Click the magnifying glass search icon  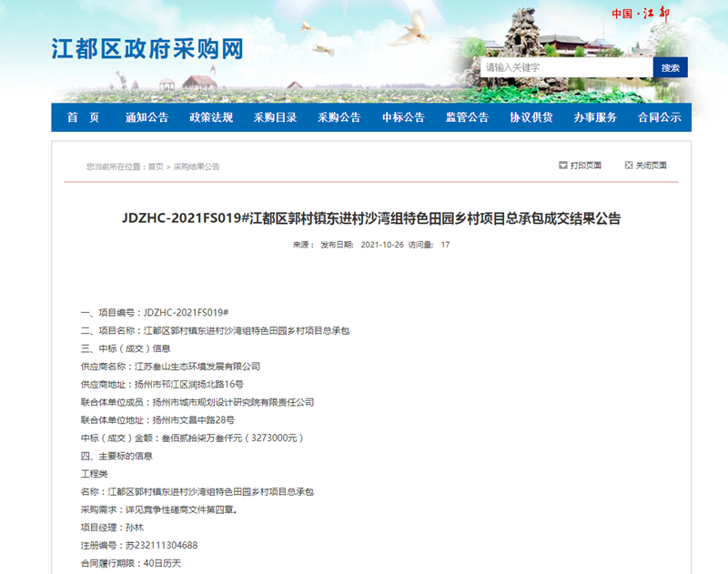(671, 68)
